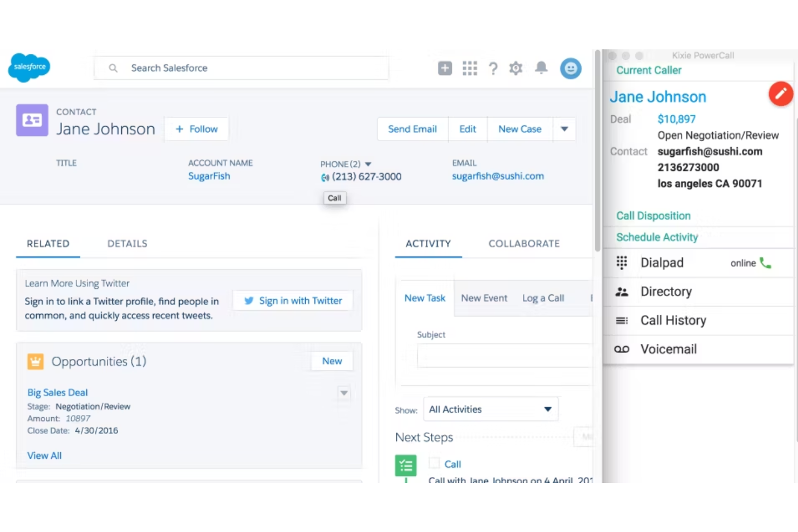Open the Big Sales Deal row menu arrow
The height and width of the screenshot is (532, 798).
[x=344, y=393]
